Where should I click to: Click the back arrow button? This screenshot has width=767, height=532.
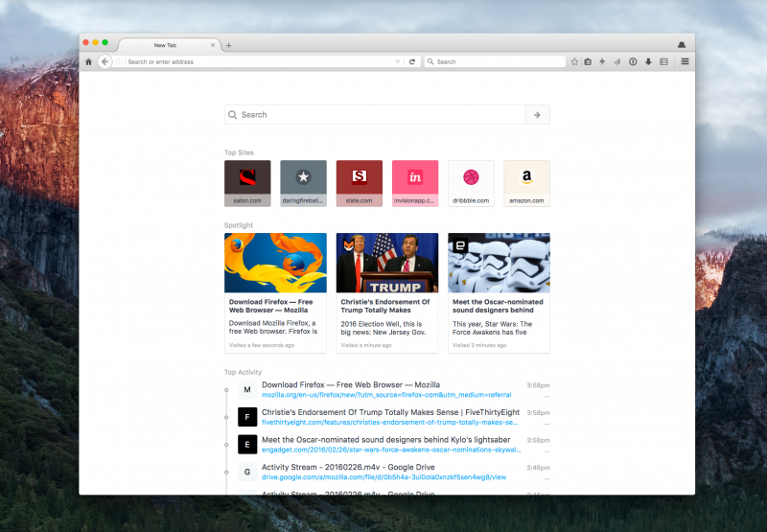(x=105, y=61)
